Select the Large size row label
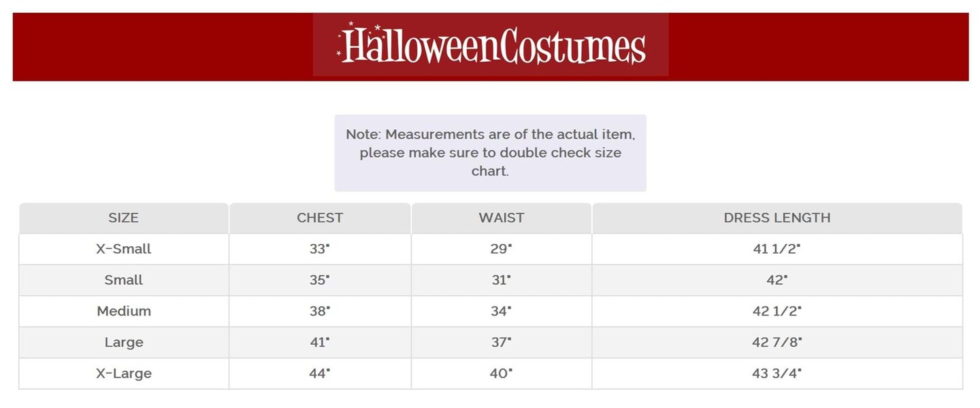Viewport: 980px width, 408px height. tap(123, 343)
